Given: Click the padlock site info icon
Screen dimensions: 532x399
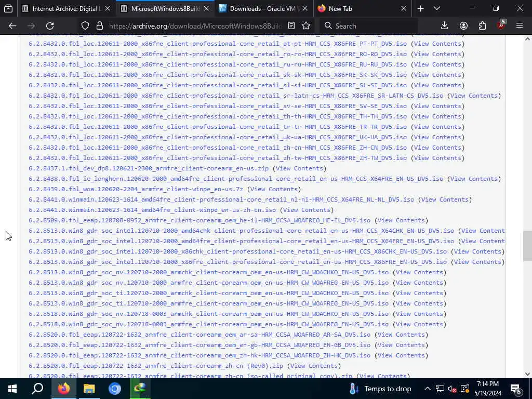Looking at the screenshot, I should 99,26.
